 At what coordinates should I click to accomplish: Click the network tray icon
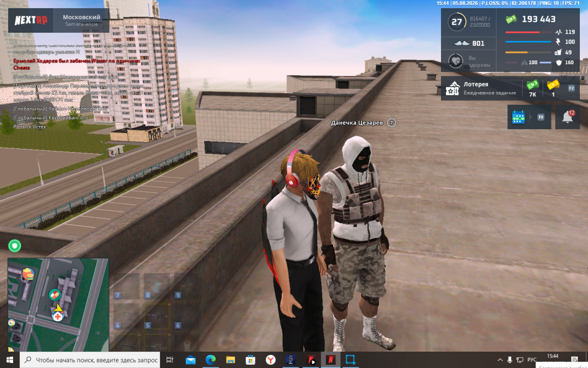coord(520,360)
